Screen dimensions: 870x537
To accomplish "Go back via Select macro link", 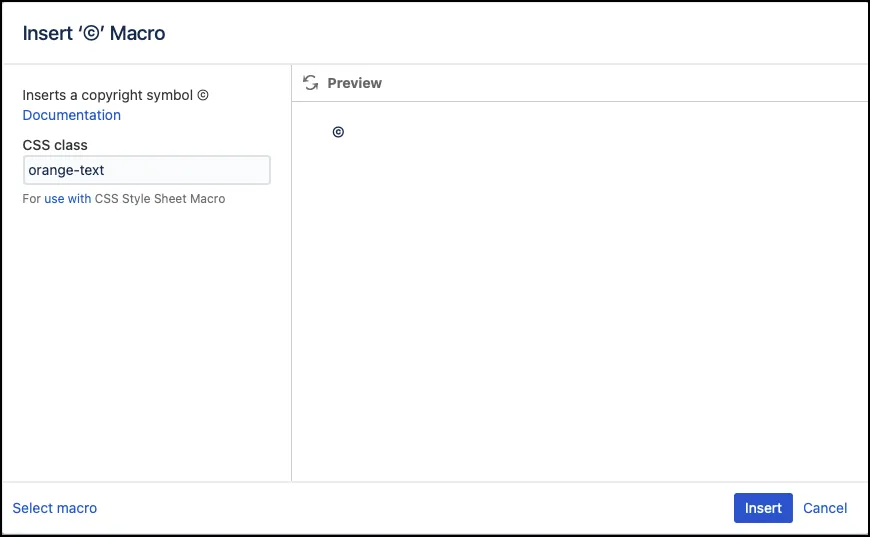I will (x=54, y=508).
